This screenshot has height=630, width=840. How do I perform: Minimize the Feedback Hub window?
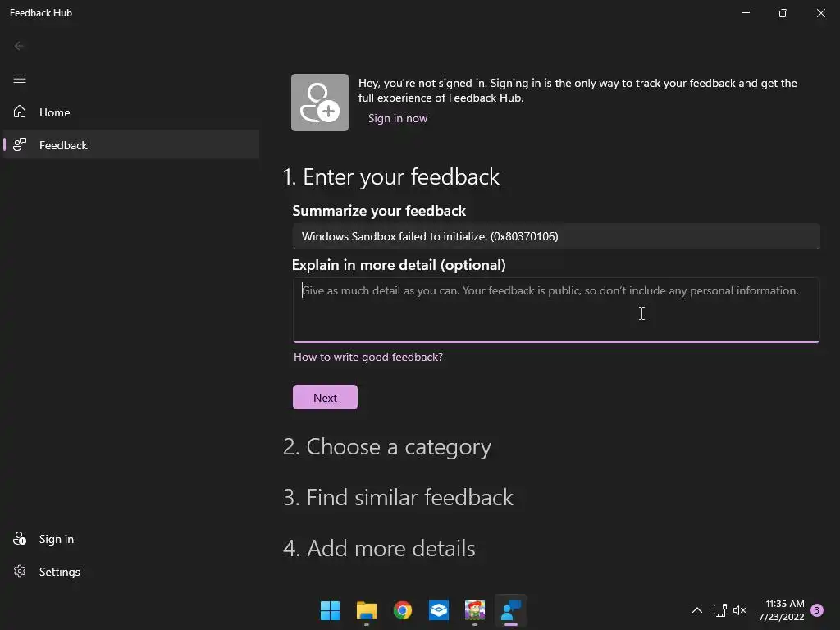(746, 13)
